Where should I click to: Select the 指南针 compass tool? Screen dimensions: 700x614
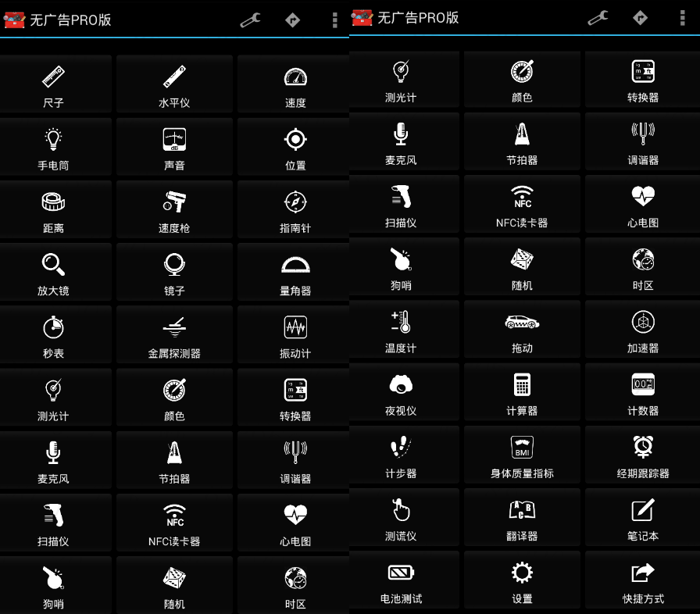pyautogui.click(x=295, y=209)
